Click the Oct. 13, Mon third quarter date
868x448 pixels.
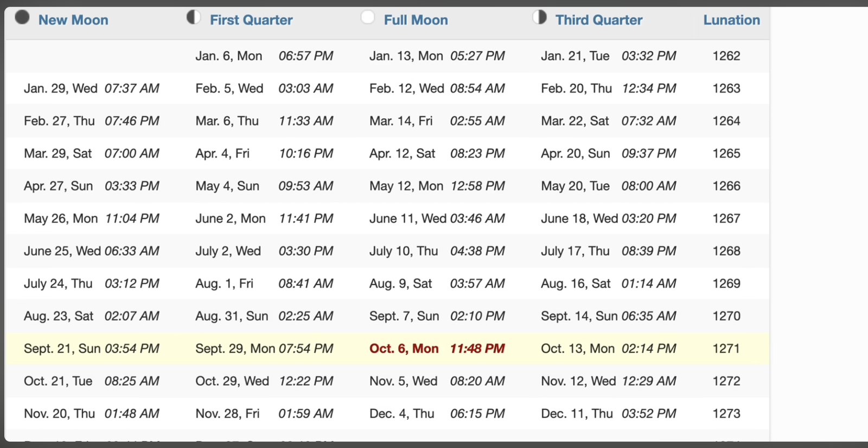tap(577, 349)
